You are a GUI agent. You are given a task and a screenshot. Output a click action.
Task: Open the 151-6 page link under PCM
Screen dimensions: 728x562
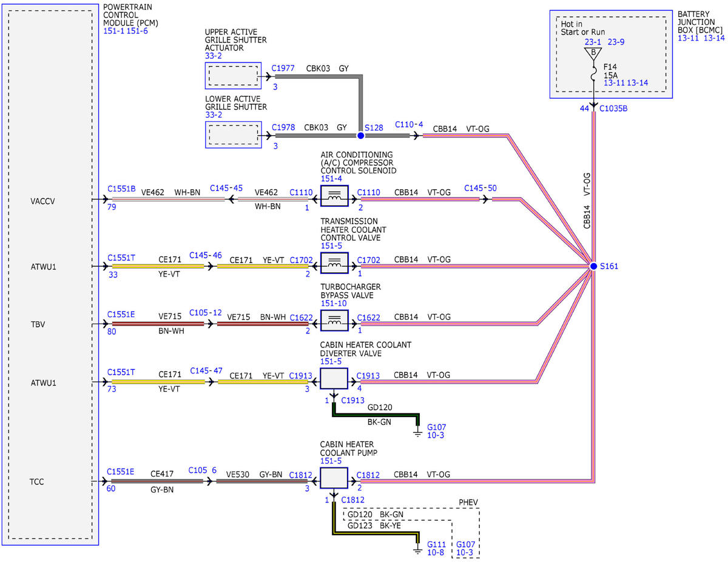coord(137,30)
